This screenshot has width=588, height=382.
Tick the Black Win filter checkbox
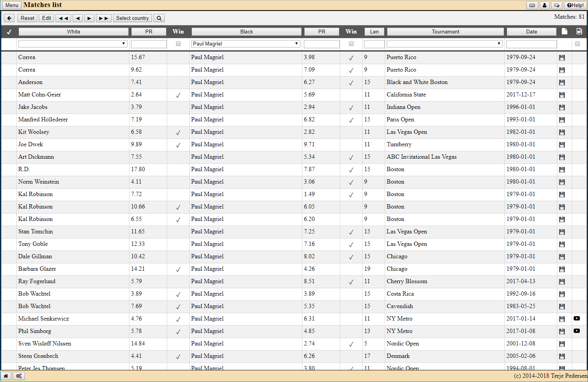click(351, 44)
